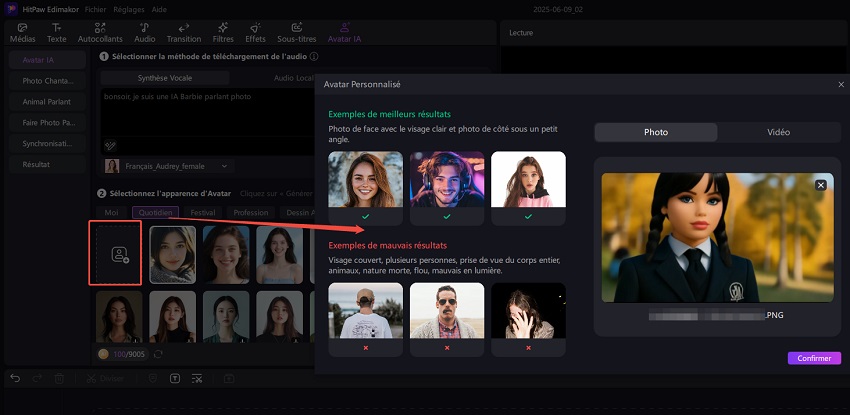Image resolution: width=850 pixels, height=415 pixels.
Task: Select the Quotidien avatar category
Action: coord(156,212)
